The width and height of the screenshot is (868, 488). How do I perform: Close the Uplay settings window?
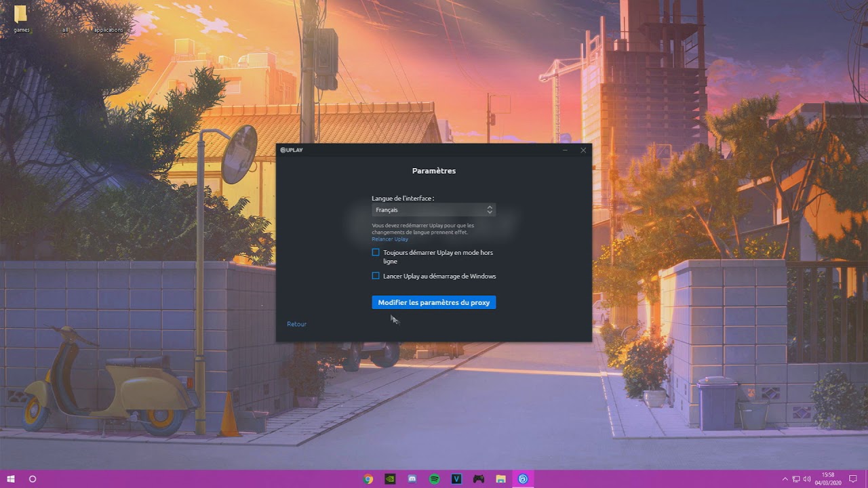coord(583,150)
